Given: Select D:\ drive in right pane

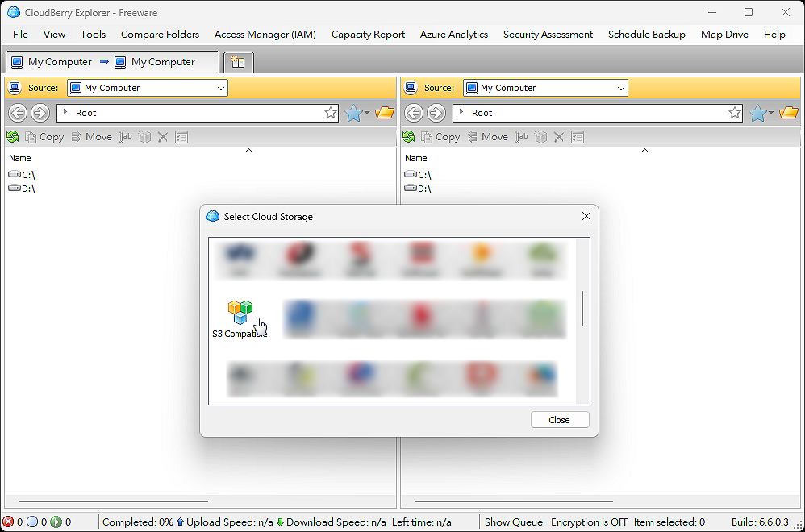Looking at the screenshot, I should pyautogui.click(x=418, y=189).
